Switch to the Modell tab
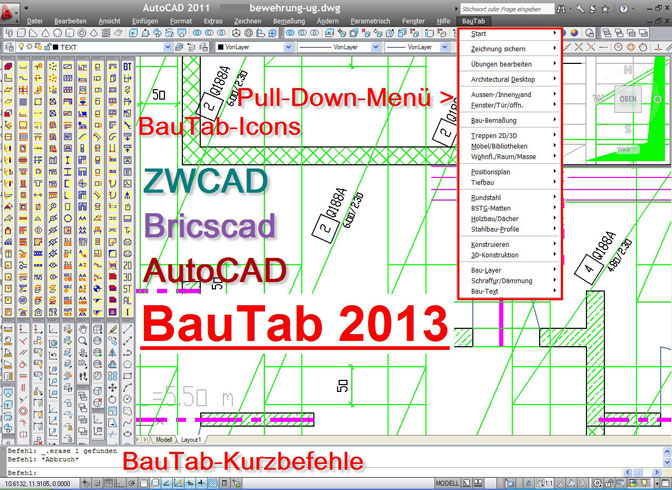Viewport: 672px width, 490px height. click(x=164, y=440)
